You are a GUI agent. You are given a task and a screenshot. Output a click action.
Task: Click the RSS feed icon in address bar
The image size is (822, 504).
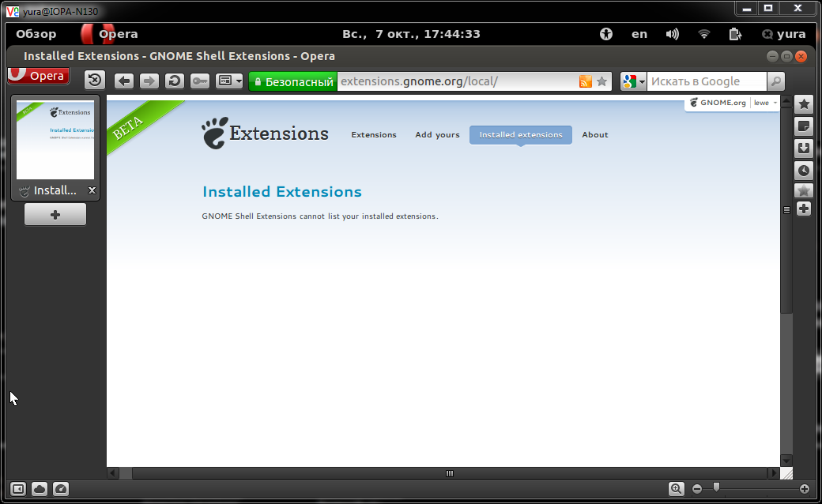point(586,81)
